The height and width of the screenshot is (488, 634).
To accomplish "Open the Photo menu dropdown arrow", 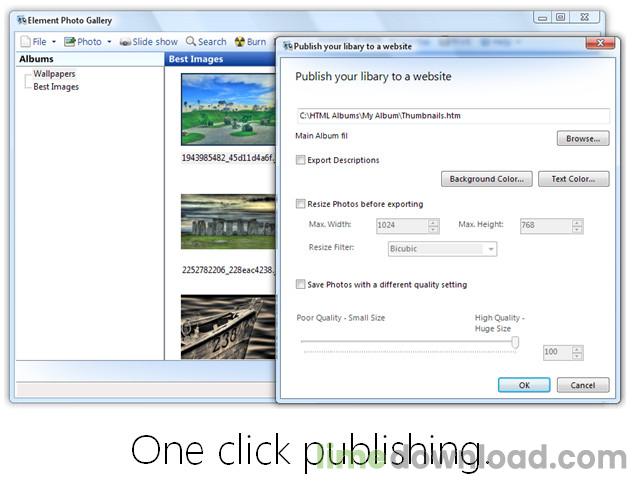I will [109, 42].
